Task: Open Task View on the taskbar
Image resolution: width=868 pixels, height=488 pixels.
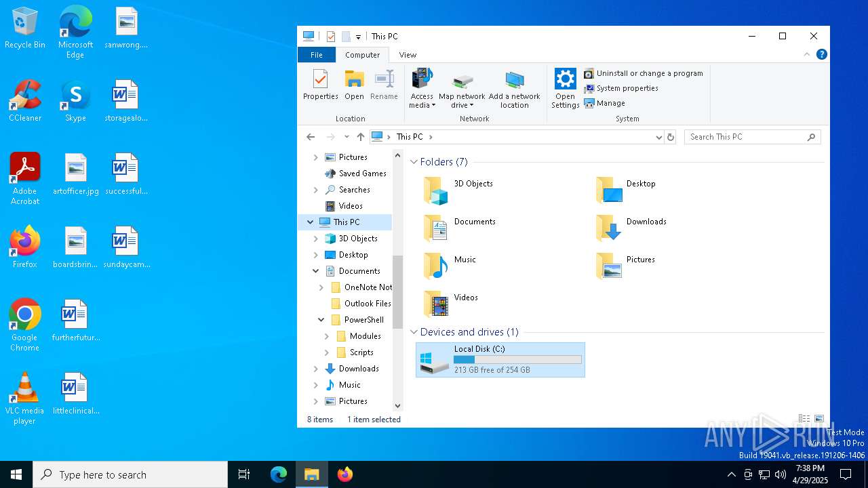Action: pos(244,474)
